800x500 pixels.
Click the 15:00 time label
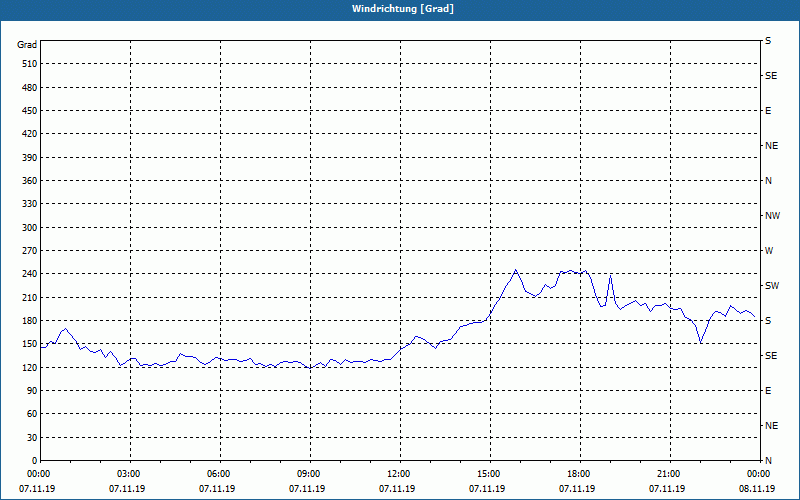(x=488, y=474)
